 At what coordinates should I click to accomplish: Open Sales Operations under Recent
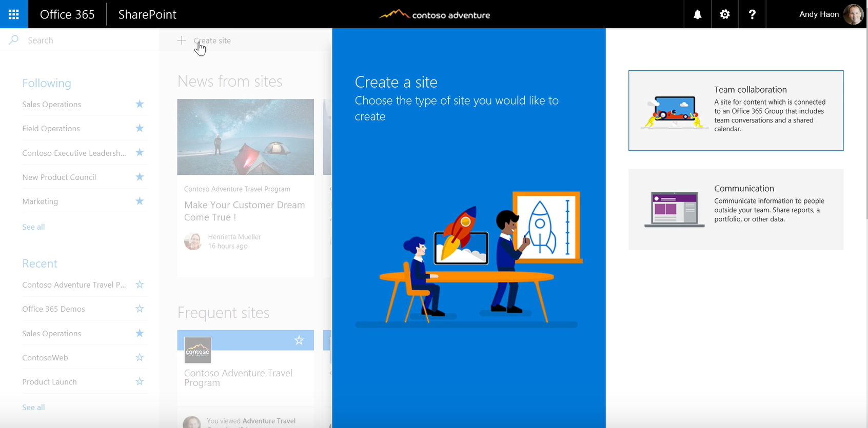coord(51,333)
